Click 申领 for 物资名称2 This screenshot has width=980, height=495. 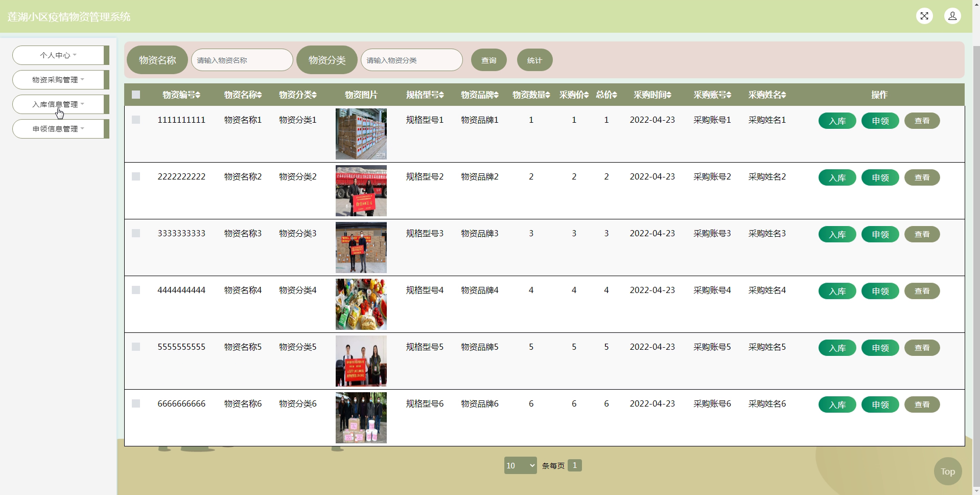click(880, 177)
